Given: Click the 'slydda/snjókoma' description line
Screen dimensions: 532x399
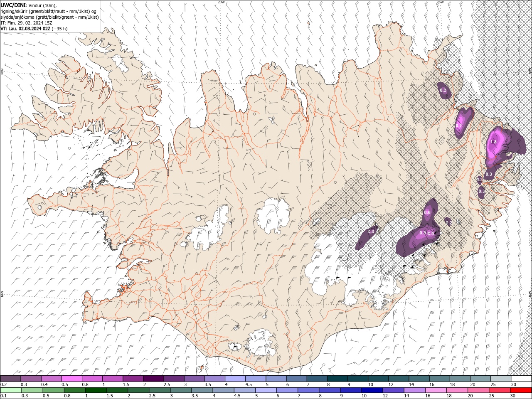Looking at the screenshot, I should (x=50, y=17).
